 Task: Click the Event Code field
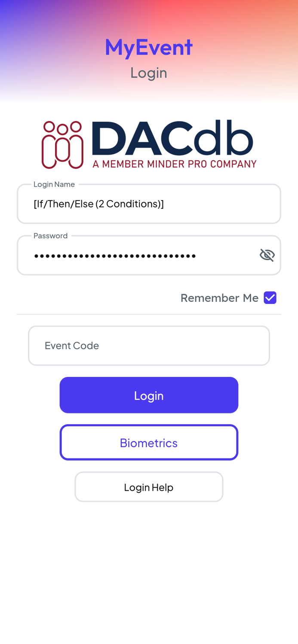pos(149,345)
